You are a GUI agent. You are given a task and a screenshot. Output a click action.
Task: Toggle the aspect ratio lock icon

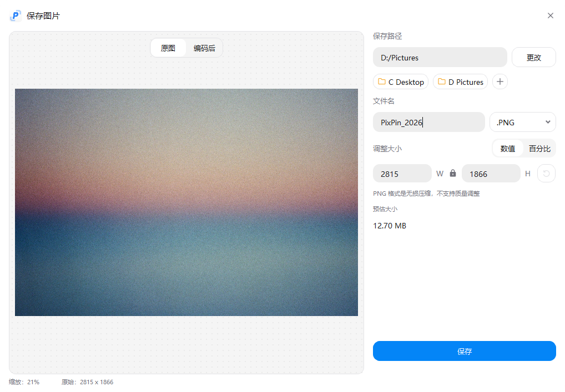click(453, 173)
